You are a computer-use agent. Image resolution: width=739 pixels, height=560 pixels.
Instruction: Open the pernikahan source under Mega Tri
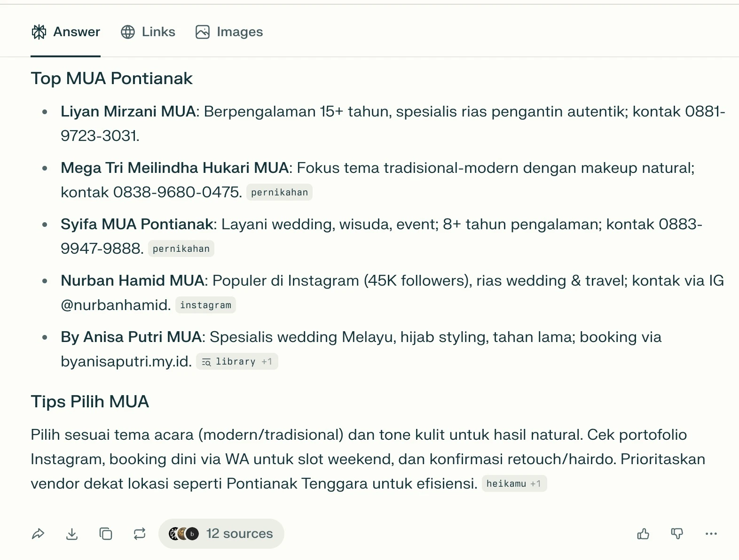[279, 192]
